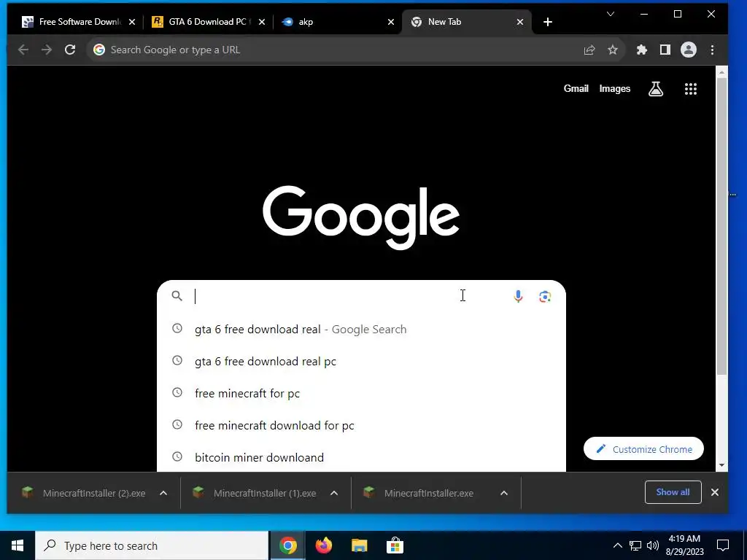Click the Customize Chrome button
Image resolution: width=747 pixels, height=560 pixels.
[x=643, y=448]
